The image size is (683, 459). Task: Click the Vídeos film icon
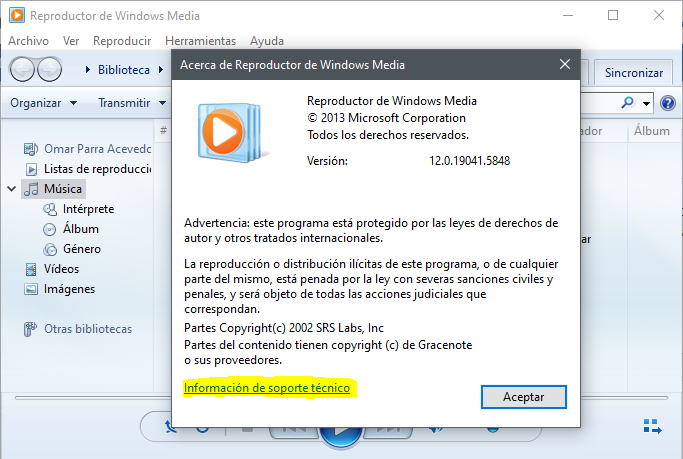[x=31, y=270]
